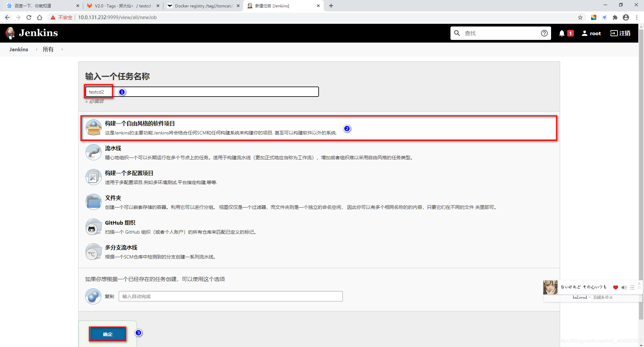Choose the 流水线 title
The width and height of the screenshot is (644, 347).
coord(113,148)
